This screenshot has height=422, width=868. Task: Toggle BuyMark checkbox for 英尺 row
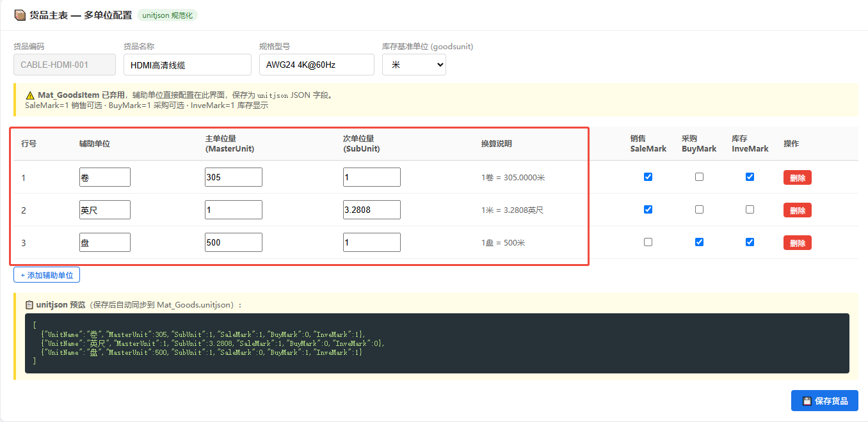pos(699,210)
